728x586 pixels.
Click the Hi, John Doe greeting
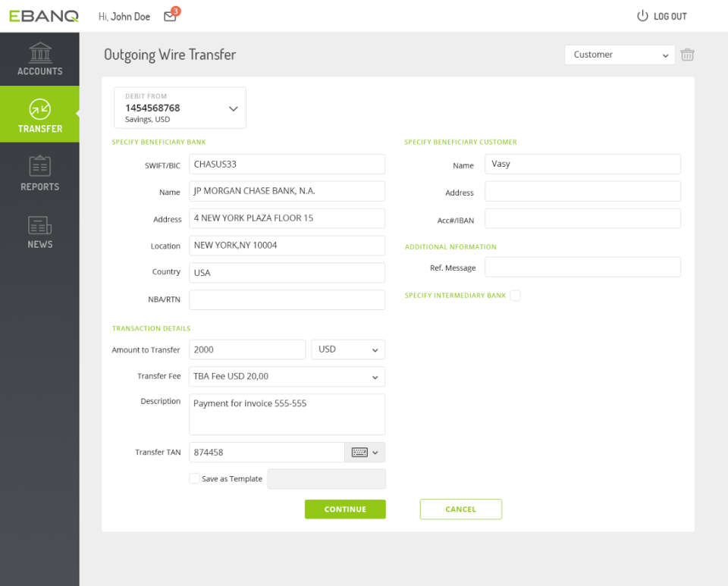124,17
